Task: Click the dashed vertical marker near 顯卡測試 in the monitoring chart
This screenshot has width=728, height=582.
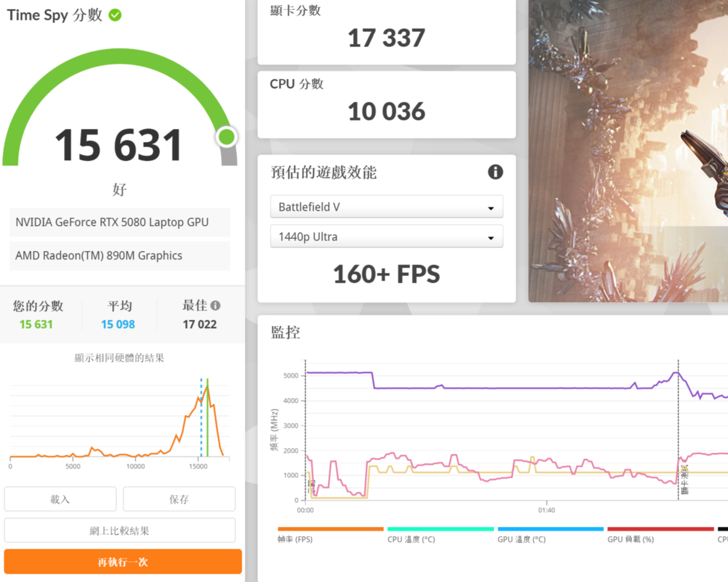Action: pos(678,430)
